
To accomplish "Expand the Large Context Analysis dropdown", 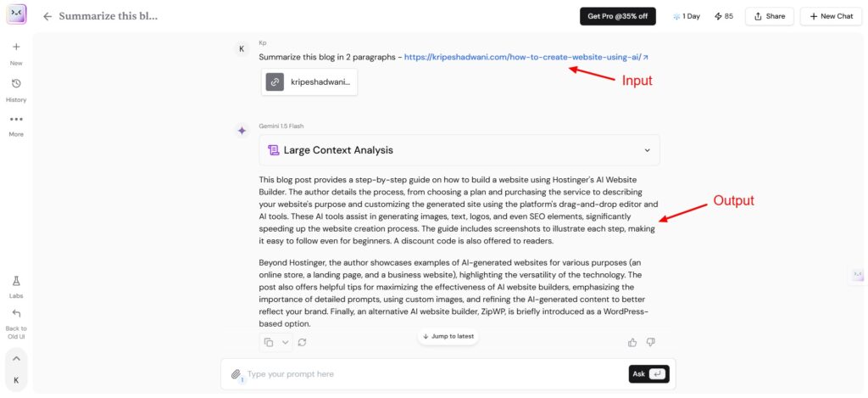I will pos(647,150).
